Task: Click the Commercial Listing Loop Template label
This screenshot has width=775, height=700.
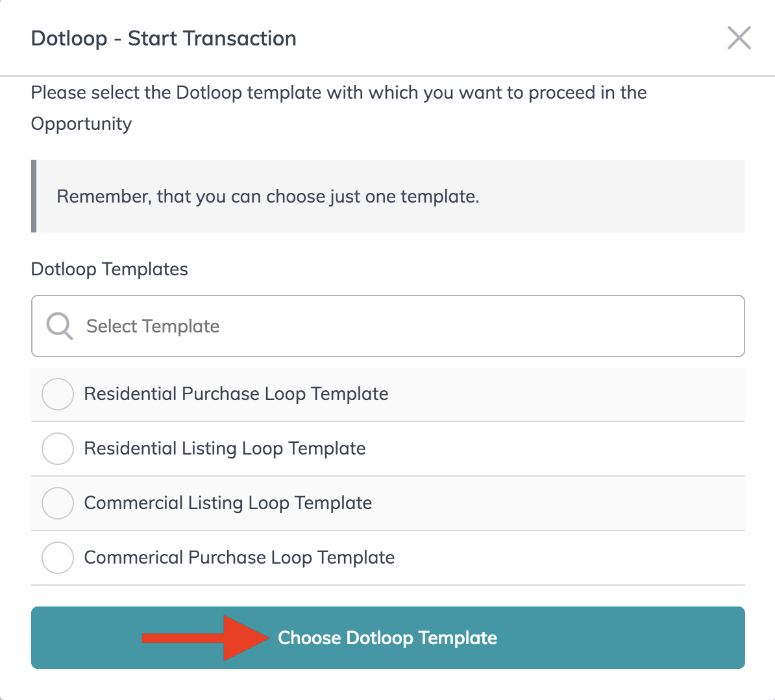Action: (228, 503)
